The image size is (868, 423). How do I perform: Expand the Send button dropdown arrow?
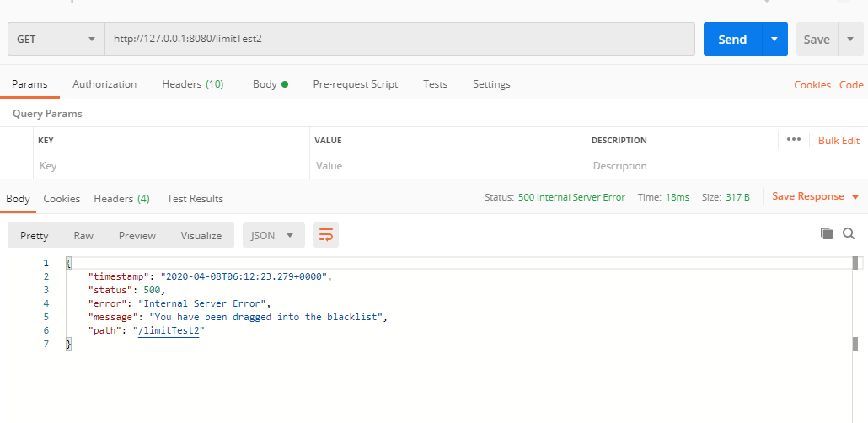coord(774,39)
